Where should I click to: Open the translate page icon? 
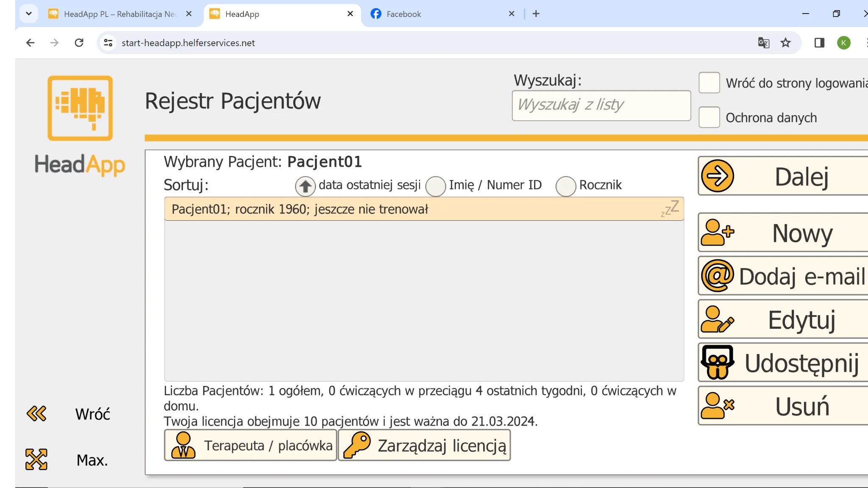(x=764, y=43)
